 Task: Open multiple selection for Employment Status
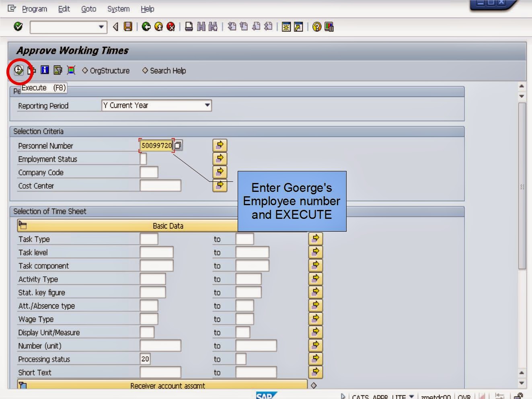click(220, 158)
